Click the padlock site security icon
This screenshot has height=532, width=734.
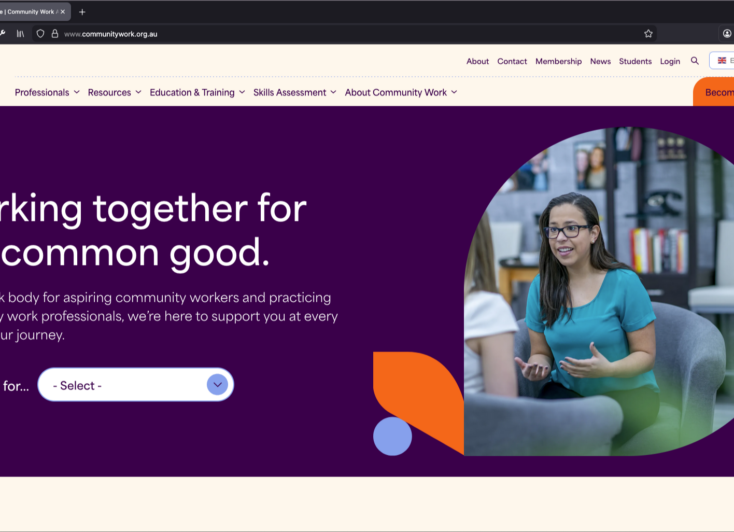[55, 34]
